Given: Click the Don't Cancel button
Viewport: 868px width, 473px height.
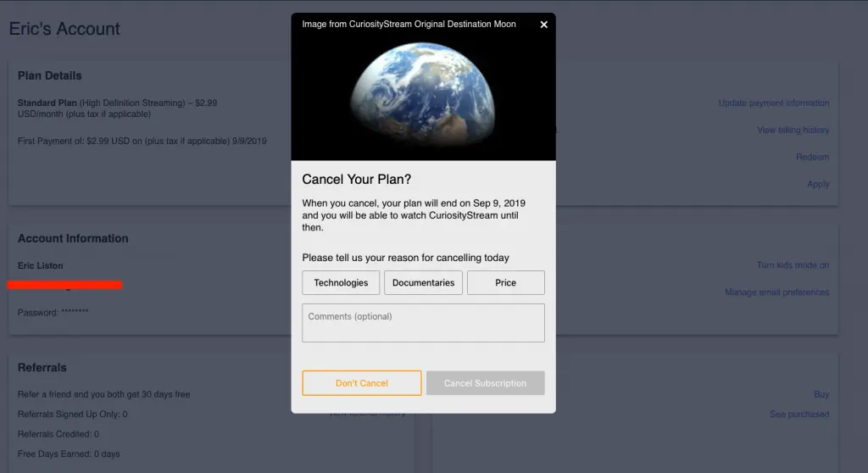Looking at the screenshot, I should click(362, 383).
